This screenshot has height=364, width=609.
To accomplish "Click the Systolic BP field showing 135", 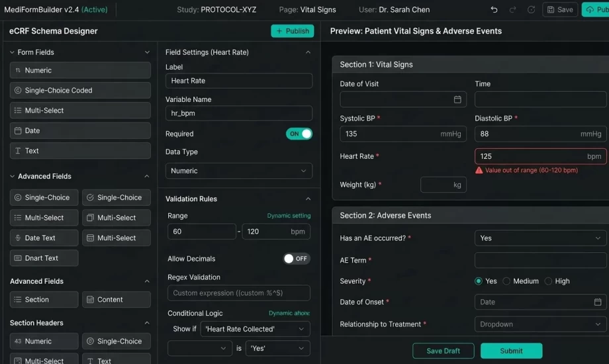I will [x=402, y=134].
